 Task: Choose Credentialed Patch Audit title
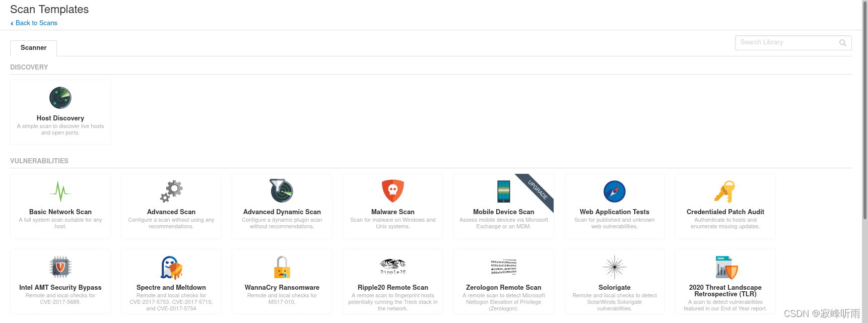[725, 212]
